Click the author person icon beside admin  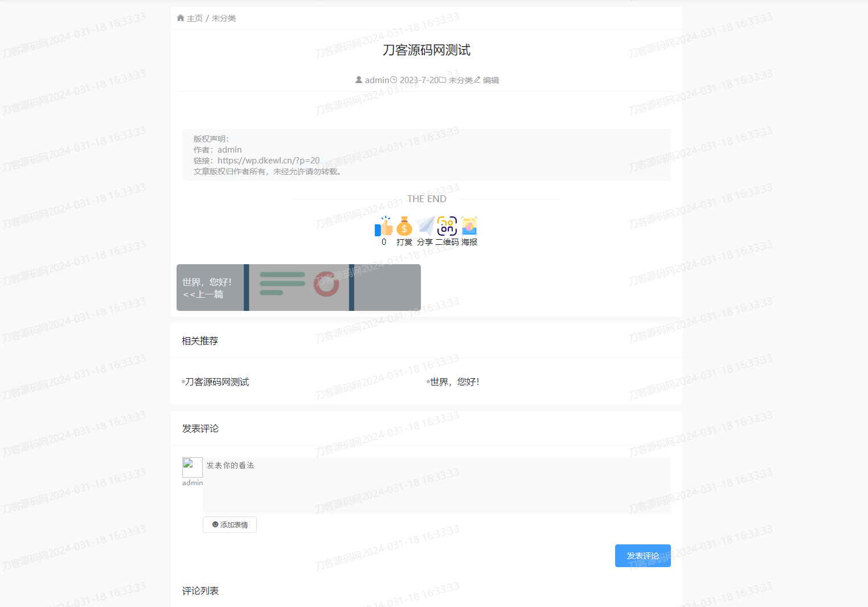358,79
